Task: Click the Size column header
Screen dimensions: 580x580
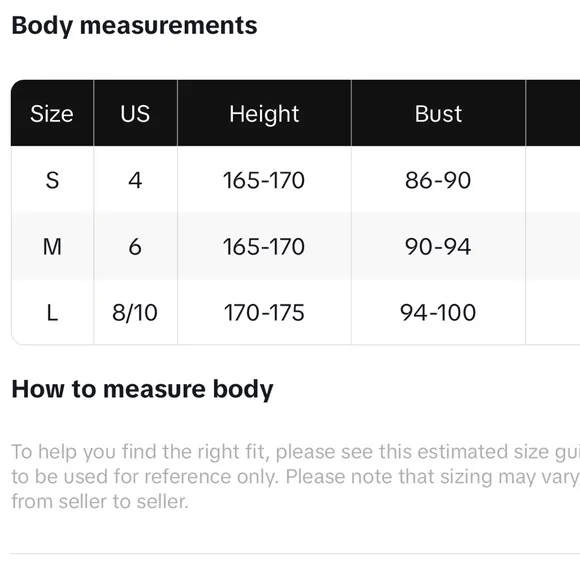Action: [52, 113]
